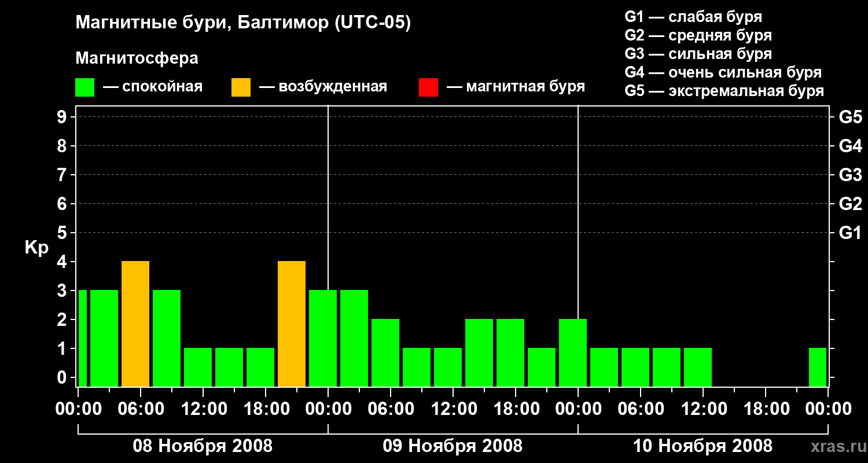Select the chart title «Магнитные бури, Балтимор (UTC-05)»
This screenshot has width=868, height=463.
coord(243,24)
